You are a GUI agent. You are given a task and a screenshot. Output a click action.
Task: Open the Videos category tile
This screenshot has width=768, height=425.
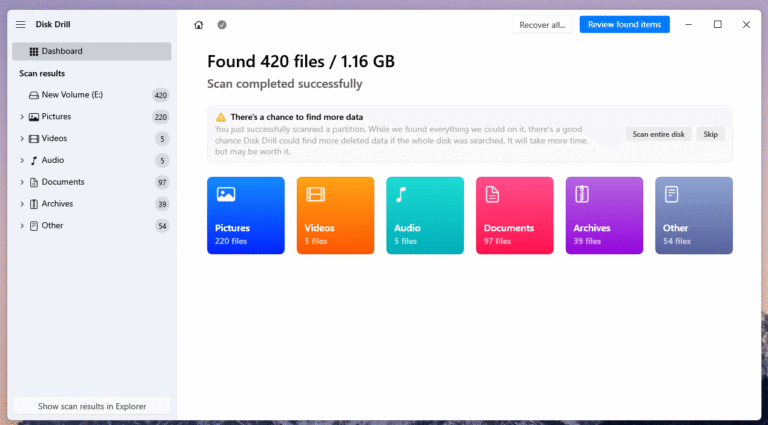(335, 215)
